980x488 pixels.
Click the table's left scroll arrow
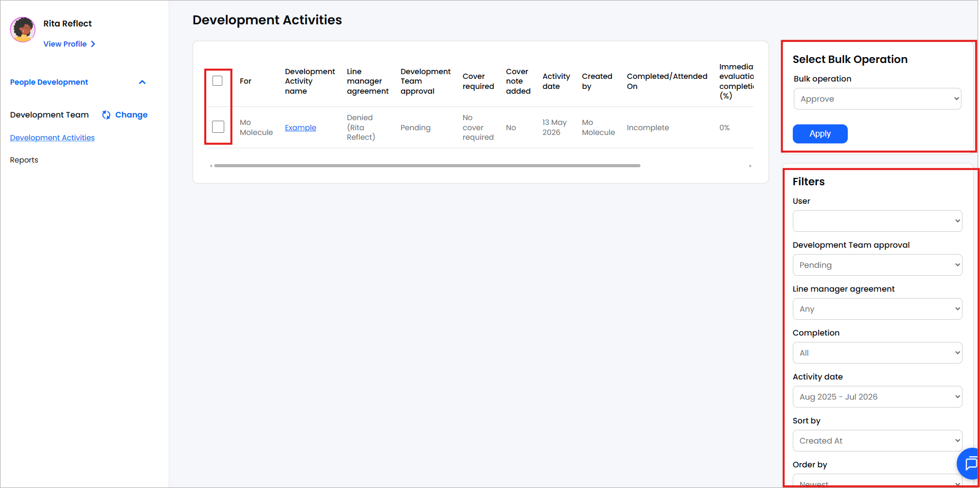coord(211,166)
